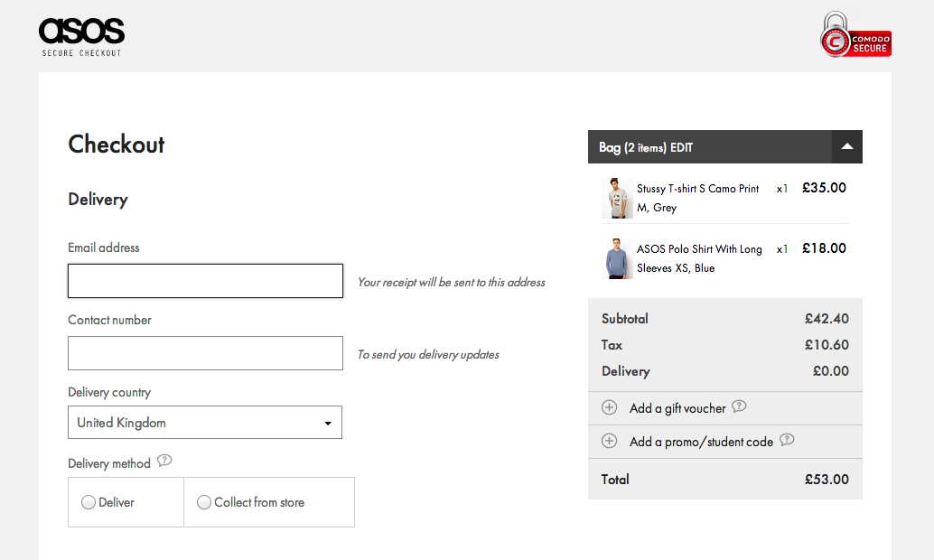
Task: Click the Tax value £10.60
Action: 827,345
